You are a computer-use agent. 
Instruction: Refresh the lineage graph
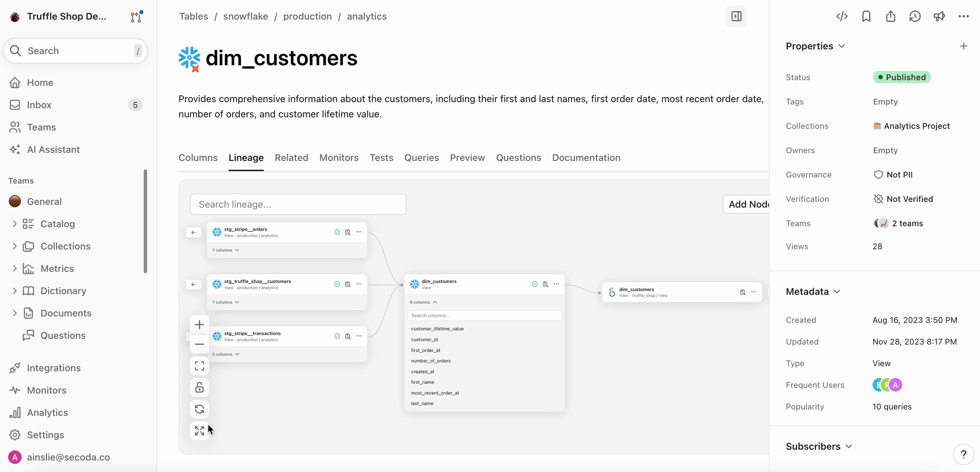(x=199, y=409)
